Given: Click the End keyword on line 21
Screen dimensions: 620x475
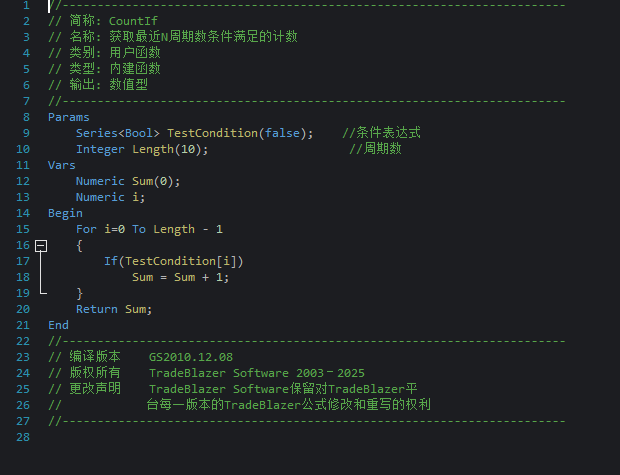Looking at the screenshot, I should click(58, 325).
